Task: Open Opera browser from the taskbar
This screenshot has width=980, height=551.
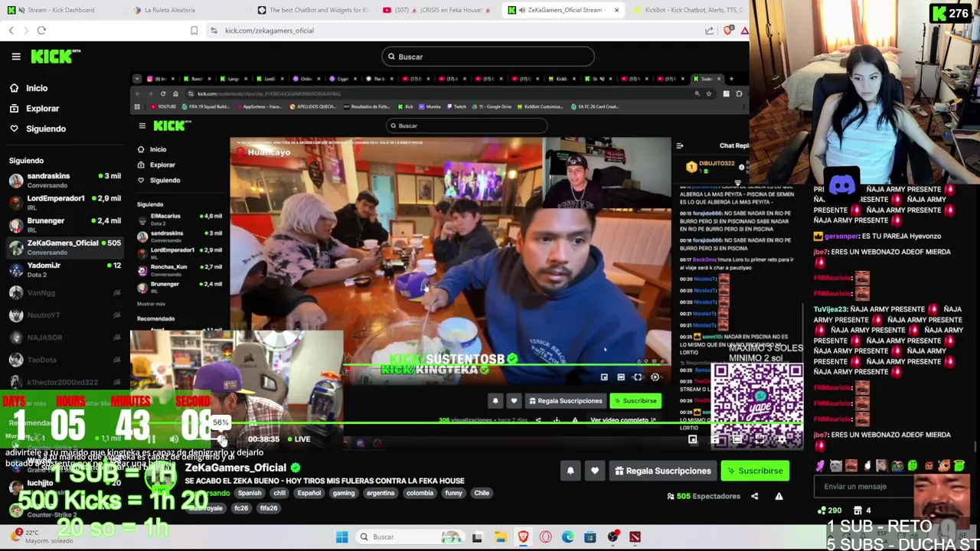Action: click(545, 536)
